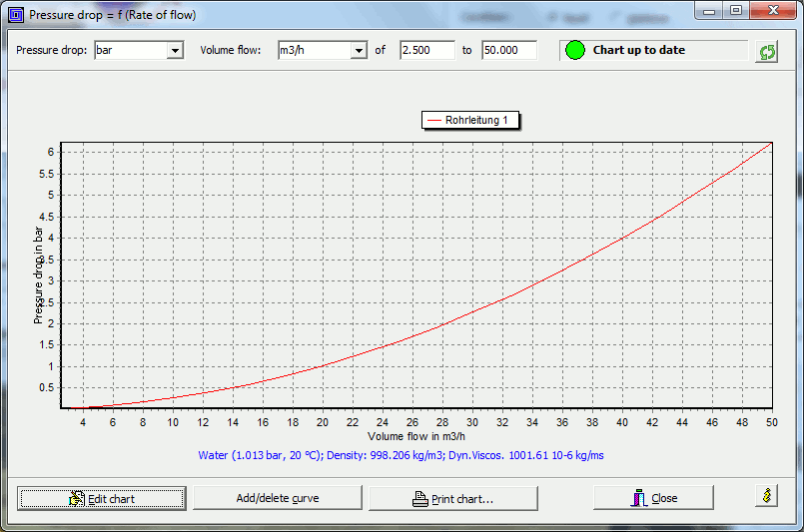Click the y-axis tick label 0.5
The height and width of the screenshot is (532, 804).
[x=46, y=387]
